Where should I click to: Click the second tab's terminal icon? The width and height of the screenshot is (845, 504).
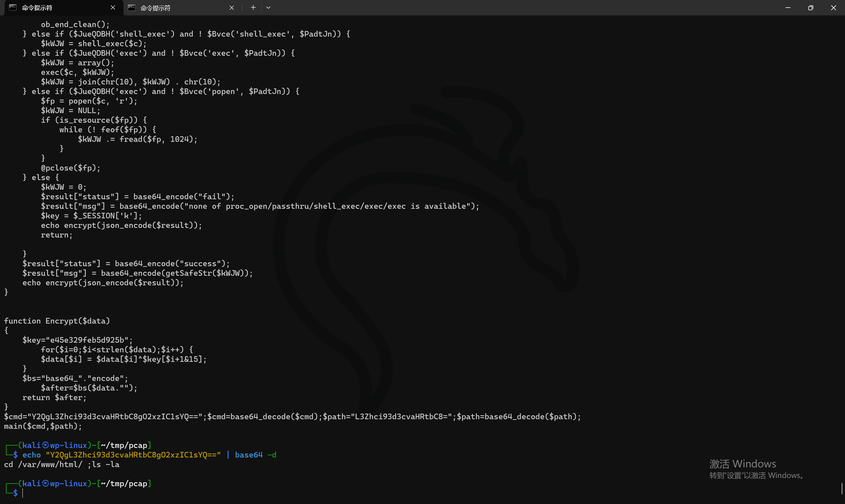pos(131,8)
